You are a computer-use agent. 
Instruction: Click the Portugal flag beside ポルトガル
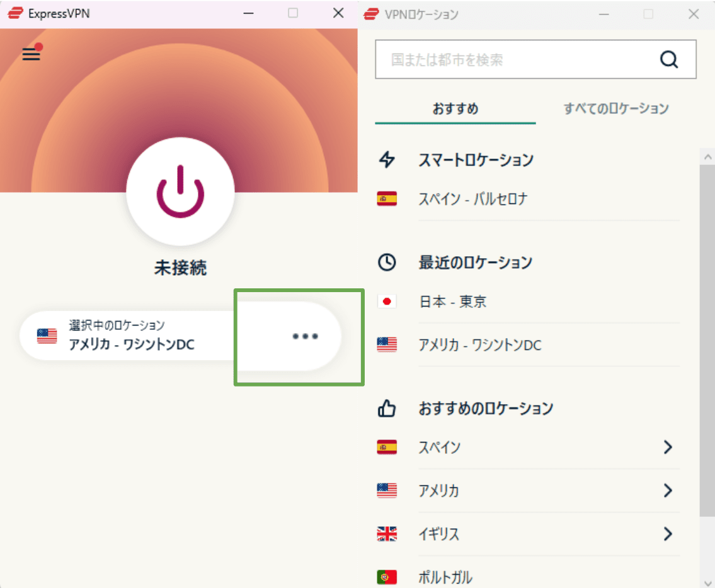pos(388,576)
